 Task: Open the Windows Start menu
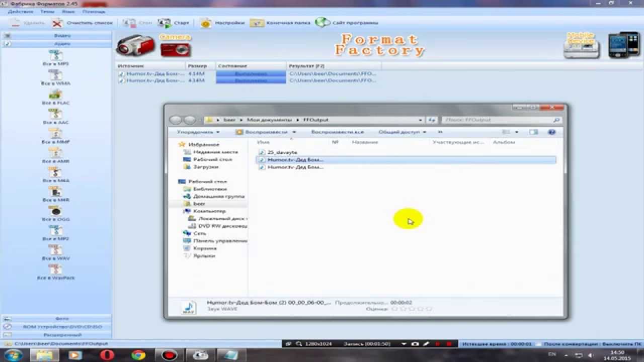14,355
